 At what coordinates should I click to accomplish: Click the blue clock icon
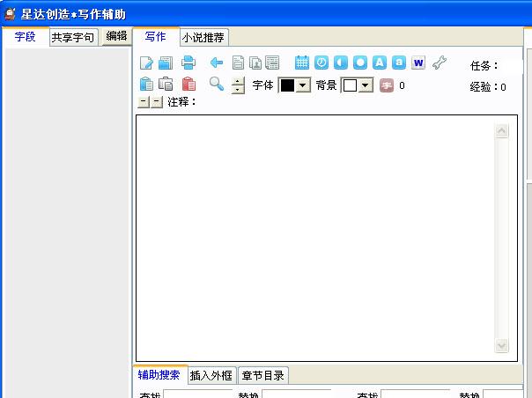[x=321, y=63]
